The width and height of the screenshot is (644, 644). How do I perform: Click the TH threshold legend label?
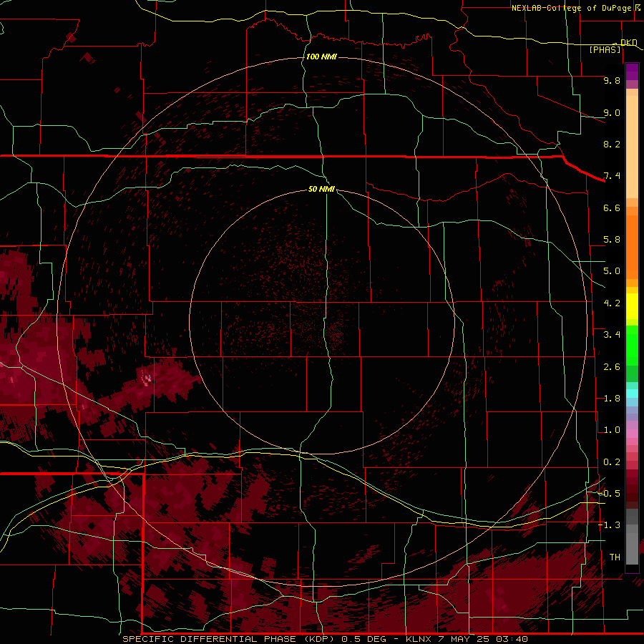click(615, 557)
